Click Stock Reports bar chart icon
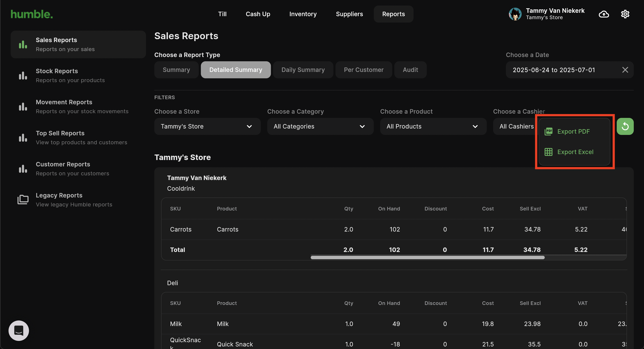This screenshot has width=644, height=349. click(x=23, y=76)
